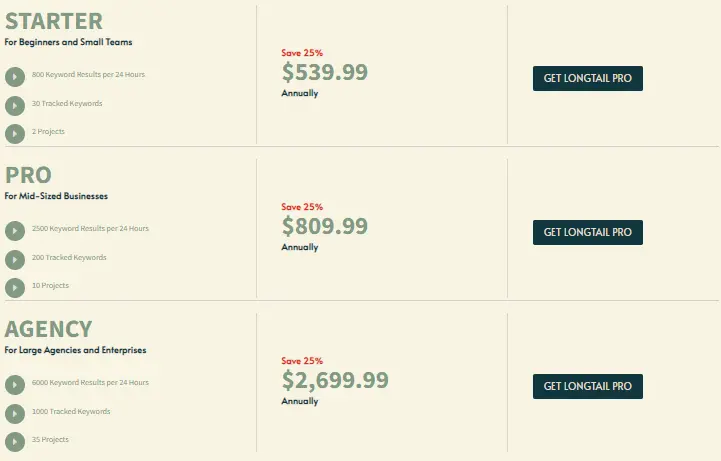This screenshot has height=461, width=721.
Task: Select the AGENCY plan heading
Action: (48, 329)
